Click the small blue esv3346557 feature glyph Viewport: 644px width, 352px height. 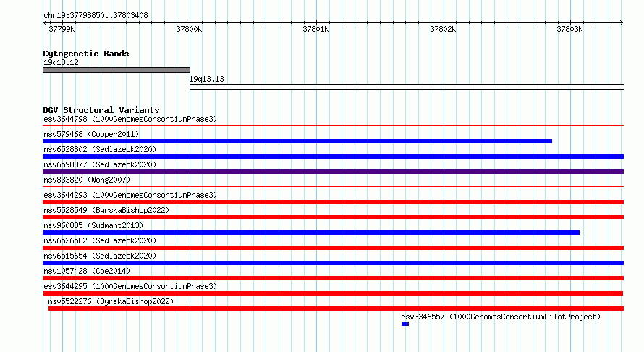click(405, 324)
